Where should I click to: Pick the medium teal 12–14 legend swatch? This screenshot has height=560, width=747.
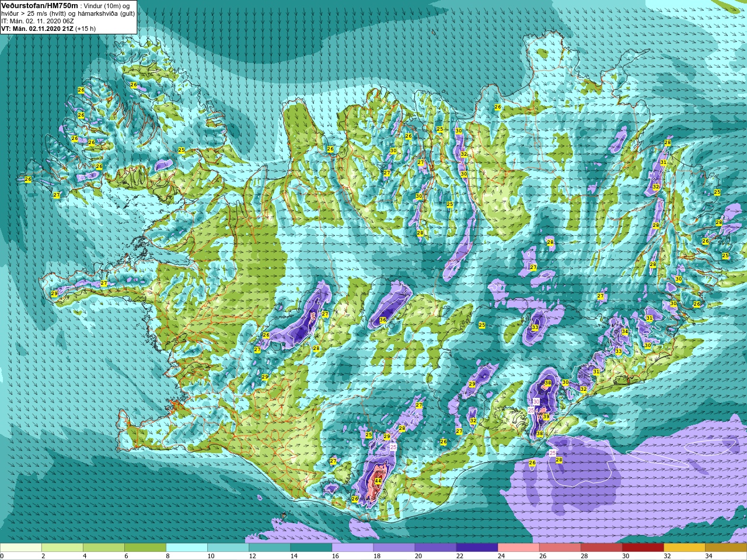[270, 548]
